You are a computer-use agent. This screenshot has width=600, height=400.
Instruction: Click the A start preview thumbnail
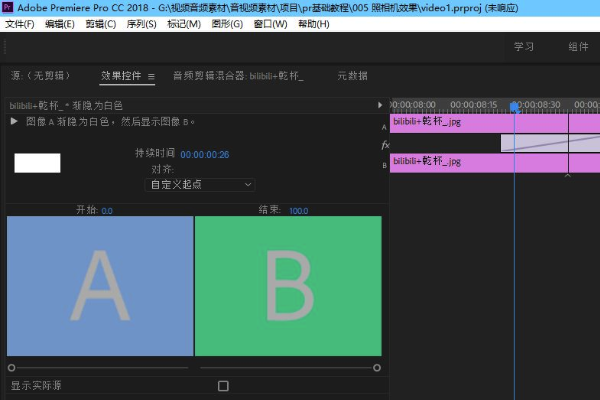100,286
